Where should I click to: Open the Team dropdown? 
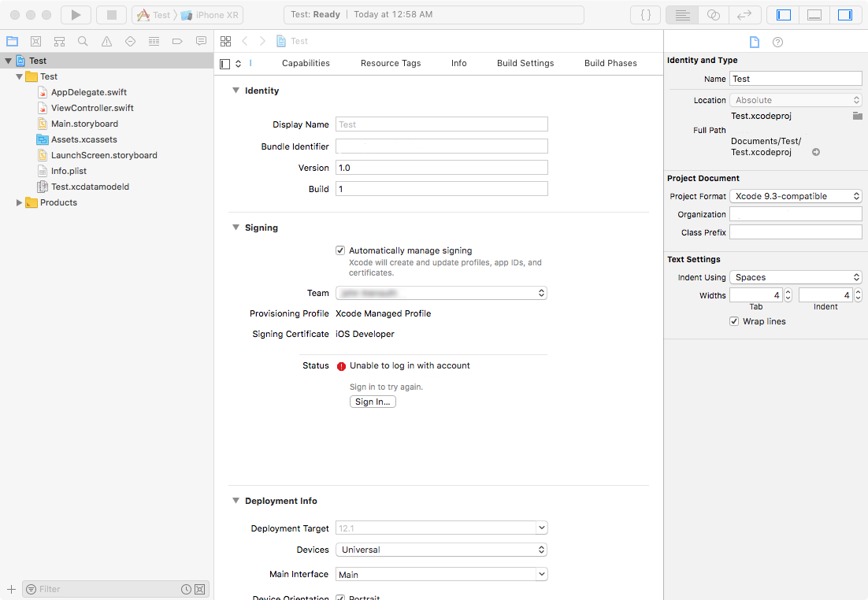(x=441, y=293)
